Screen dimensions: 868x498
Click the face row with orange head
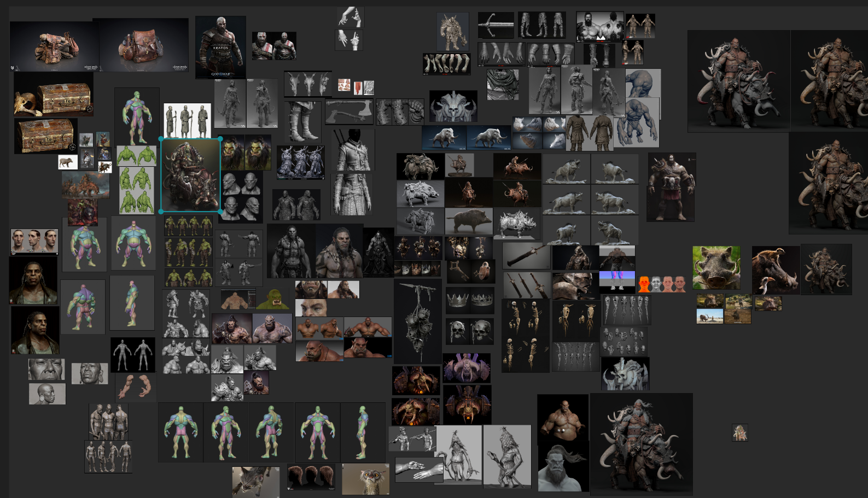click(662, 284)
